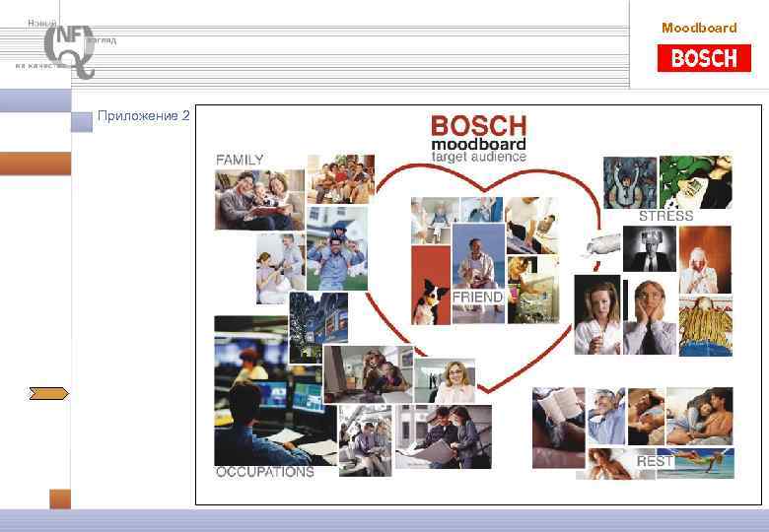Click the NFQ logo in the header
769x532 pixels.
[x=70, y=51]
